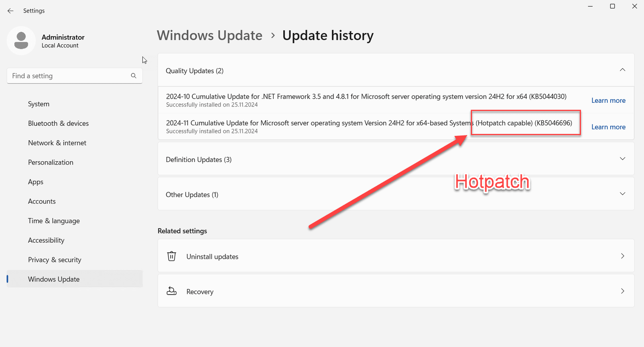Click the search magnifier icon
This screenshot has width=644, height=347.
[134, 76]
